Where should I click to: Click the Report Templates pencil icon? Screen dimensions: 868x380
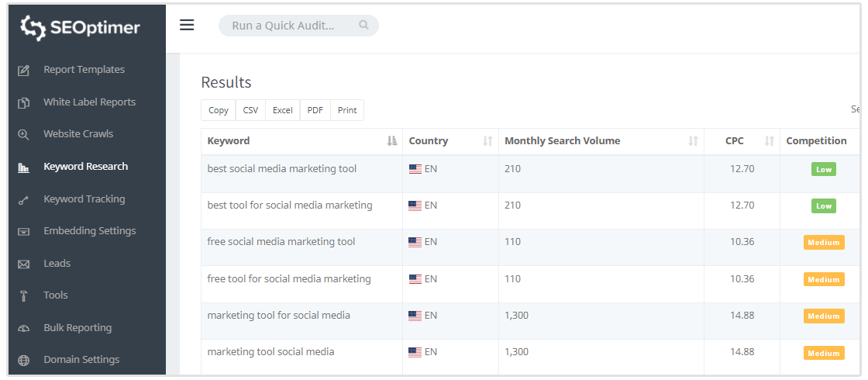tap(24, 71)
